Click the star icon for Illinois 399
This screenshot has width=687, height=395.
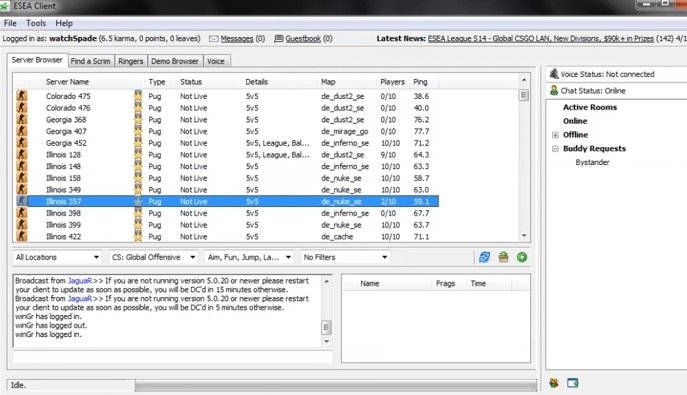pyautogui.click(x=138, y=225)
